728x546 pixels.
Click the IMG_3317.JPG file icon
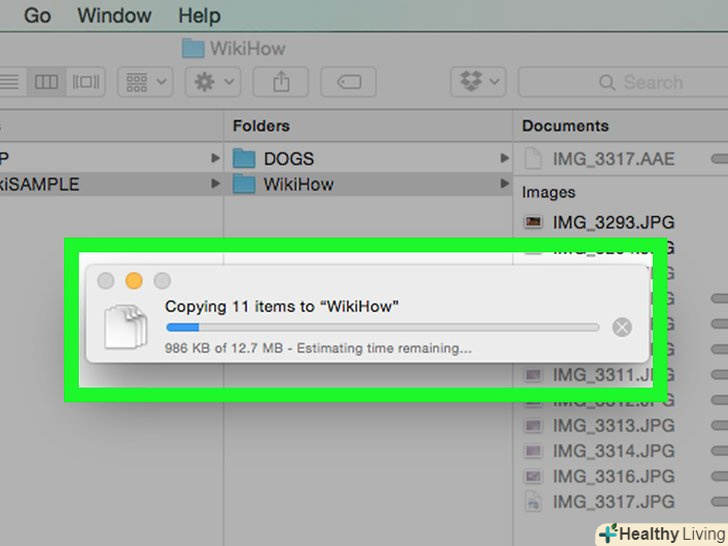[533, 501]
